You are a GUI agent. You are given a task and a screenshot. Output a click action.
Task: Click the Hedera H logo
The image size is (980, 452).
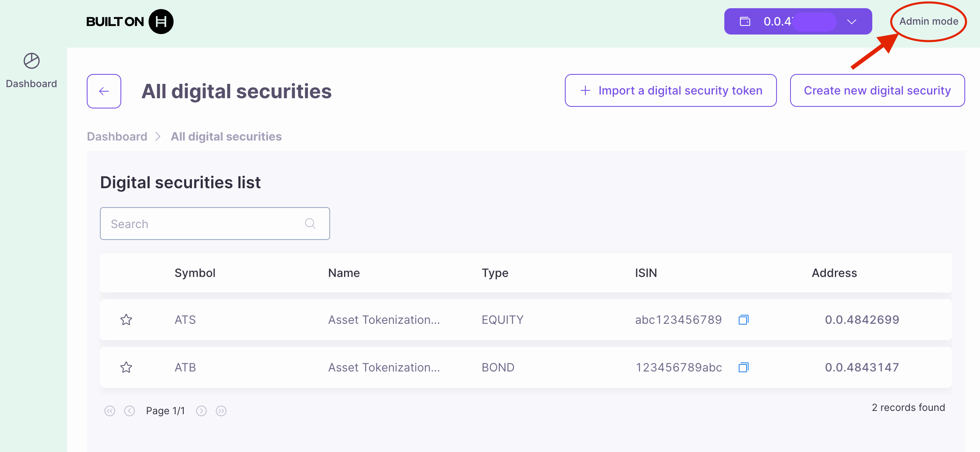pos(161,22)
